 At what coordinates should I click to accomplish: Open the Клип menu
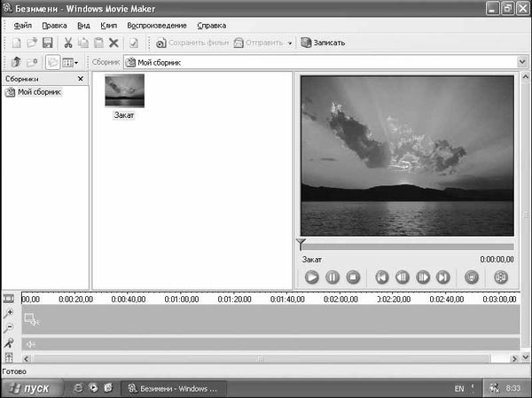[x=108, y=26]
